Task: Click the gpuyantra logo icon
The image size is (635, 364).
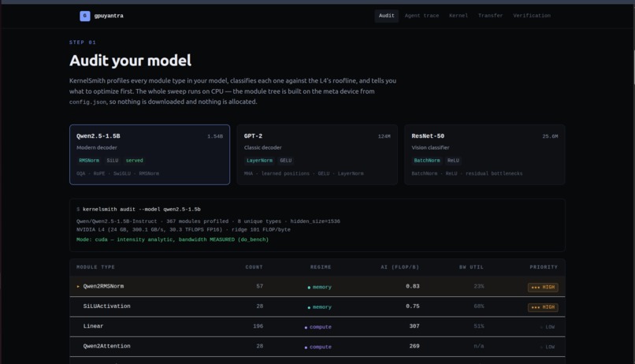Action: tap(84, 16)
